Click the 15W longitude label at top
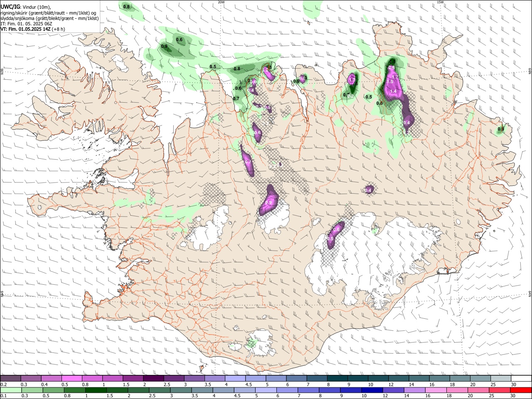The image size is (532, 399). coord(441,2)
